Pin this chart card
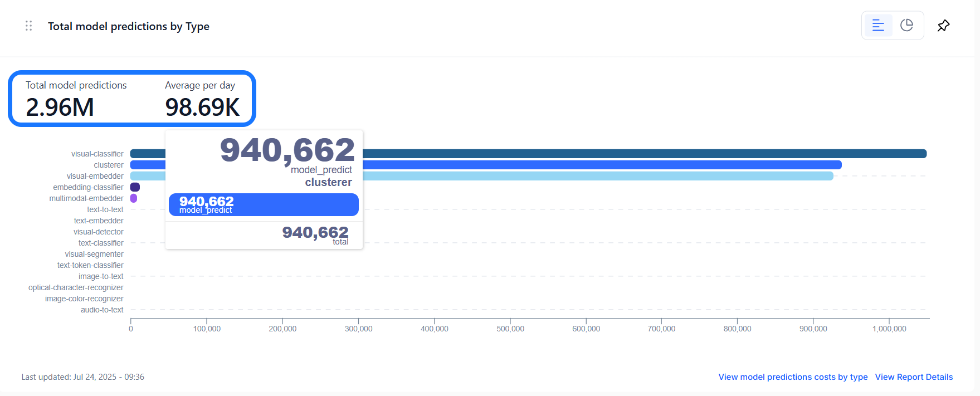The height and width of the screenshot is (396, 980). [x=943, y=26]
